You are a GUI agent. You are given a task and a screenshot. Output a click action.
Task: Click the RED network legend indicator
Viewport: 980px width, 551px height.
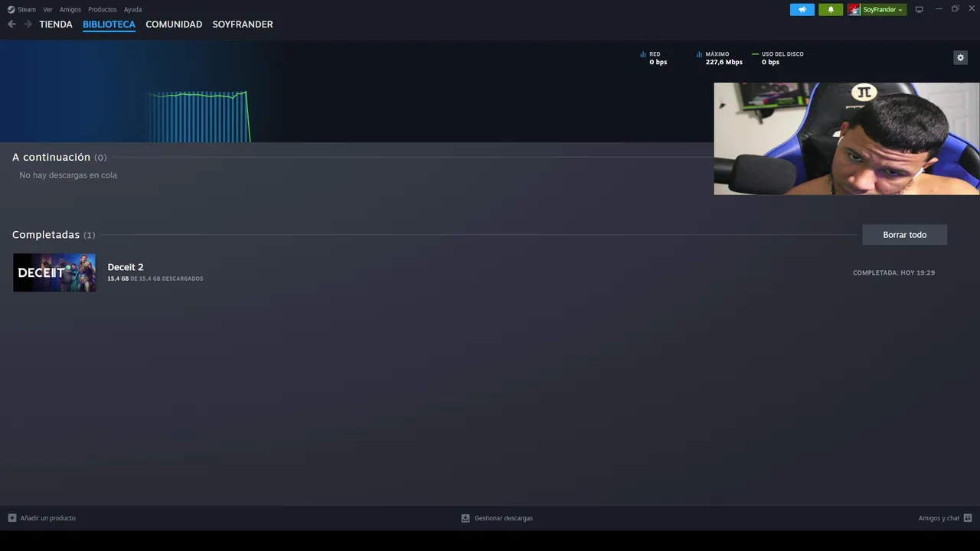[x=654, y=58]
